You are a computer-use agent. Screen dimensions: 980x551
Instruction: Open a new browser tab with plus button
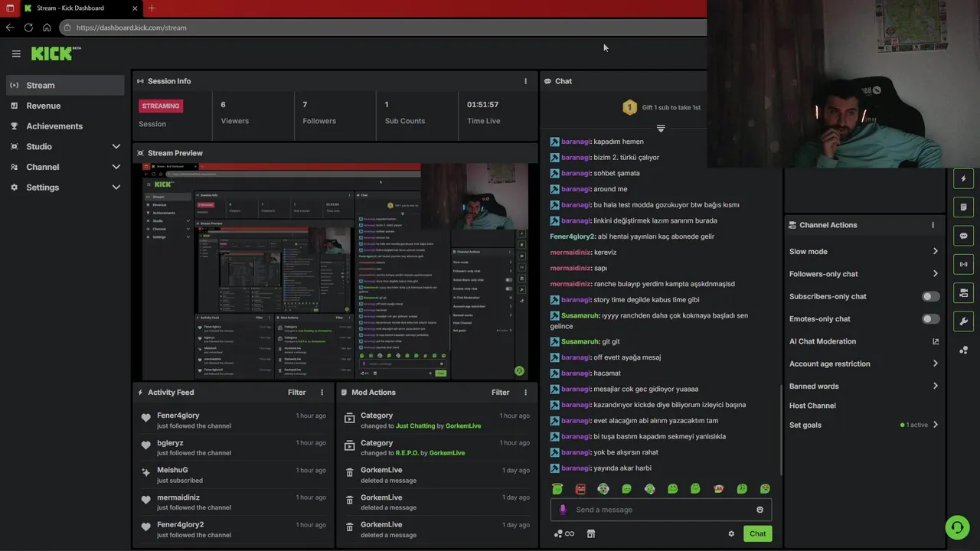[152, 8]
